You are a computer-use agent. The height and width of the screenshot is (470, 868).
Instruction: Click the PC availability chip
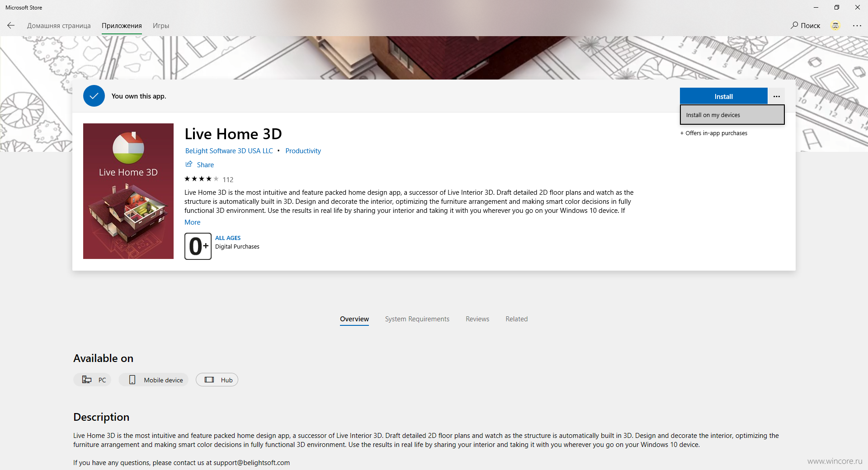93,380
